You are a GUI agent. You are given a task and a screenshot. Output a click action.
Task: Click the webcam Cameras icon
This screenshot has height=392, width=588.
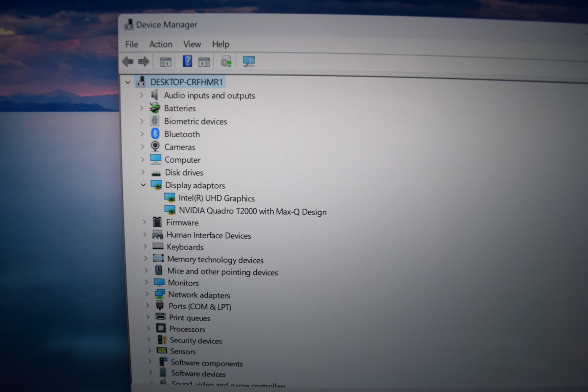tap(155, 147)
